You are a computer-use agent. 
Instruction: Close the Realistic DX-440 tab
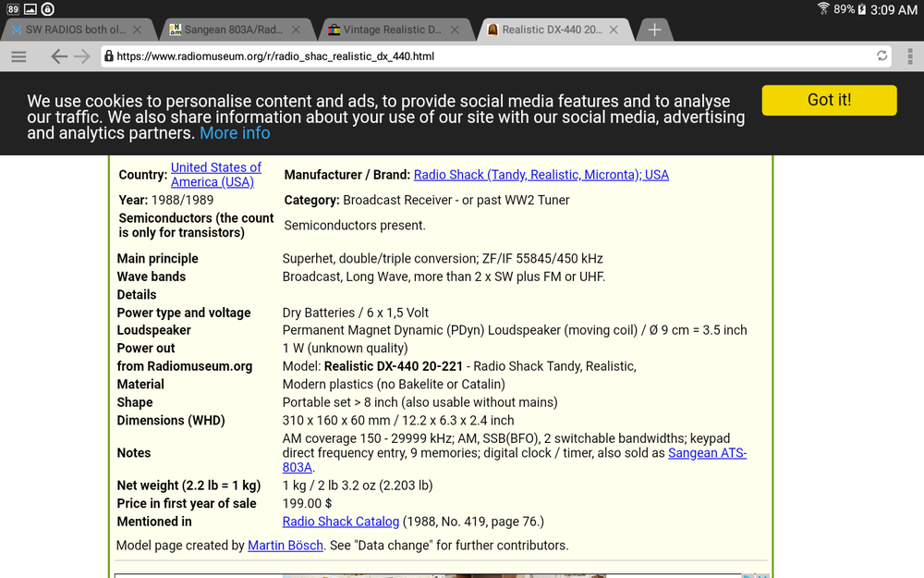(x=614, y=30)
